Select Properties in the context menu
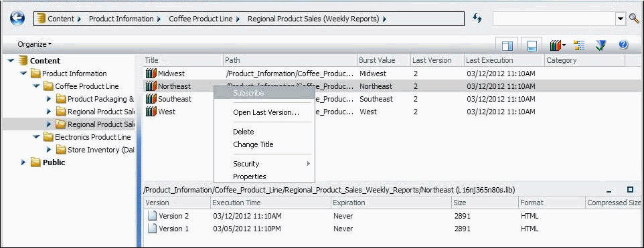 click(249, 176)
